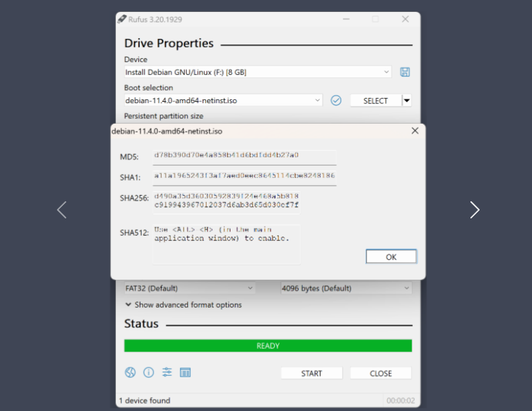Click the '1 device found' status text

(144, 400)
